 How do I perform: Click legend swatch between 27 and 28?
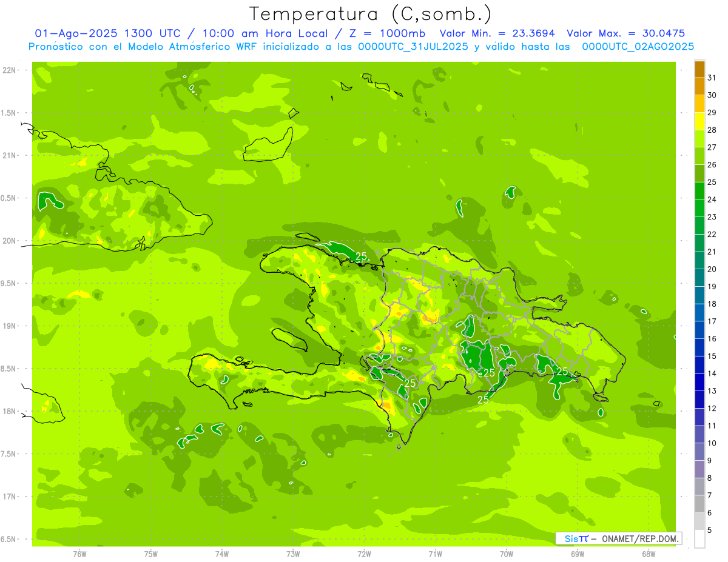click(699, 138)
